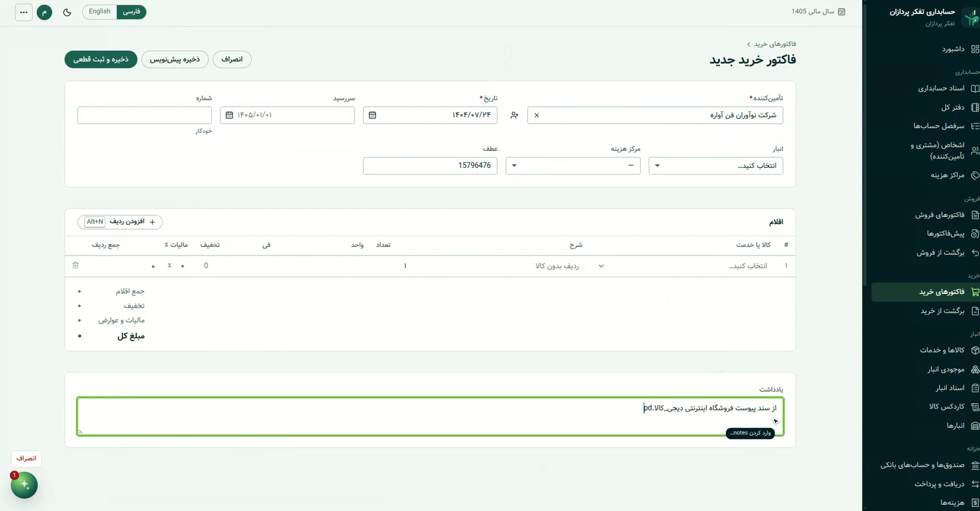Delete the first item row with the trash icon

coord(75,265)
